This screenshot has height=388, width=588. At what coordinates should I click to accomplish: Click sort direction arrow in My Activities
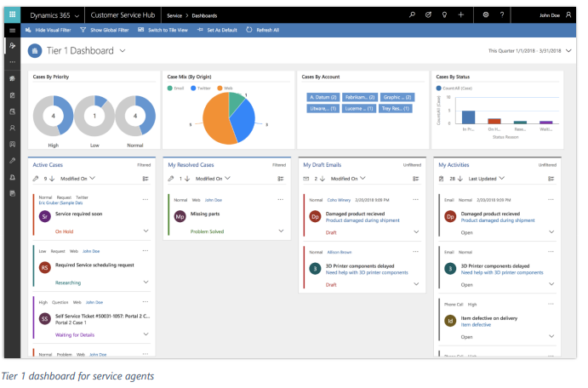[460, 179]
